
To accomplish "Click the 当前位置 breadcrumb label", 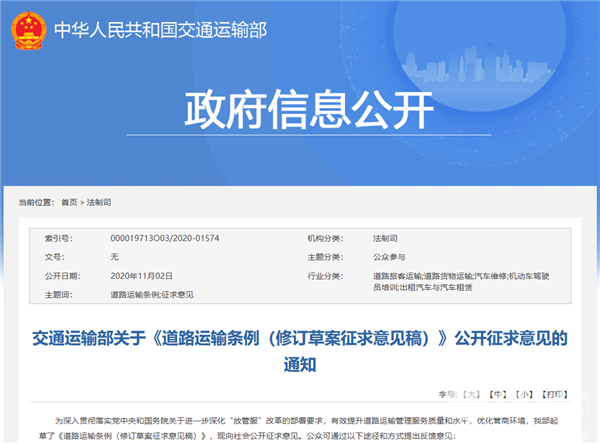I will (x=33, y=202).
